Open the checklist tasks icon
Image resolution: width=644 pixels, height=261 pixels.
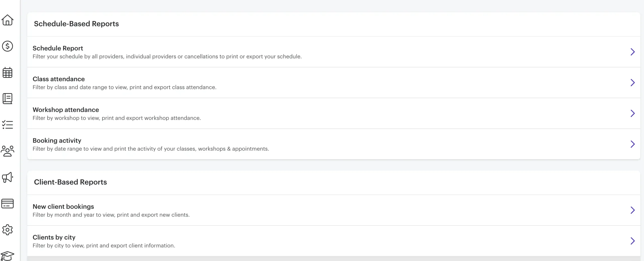[8, 125]
